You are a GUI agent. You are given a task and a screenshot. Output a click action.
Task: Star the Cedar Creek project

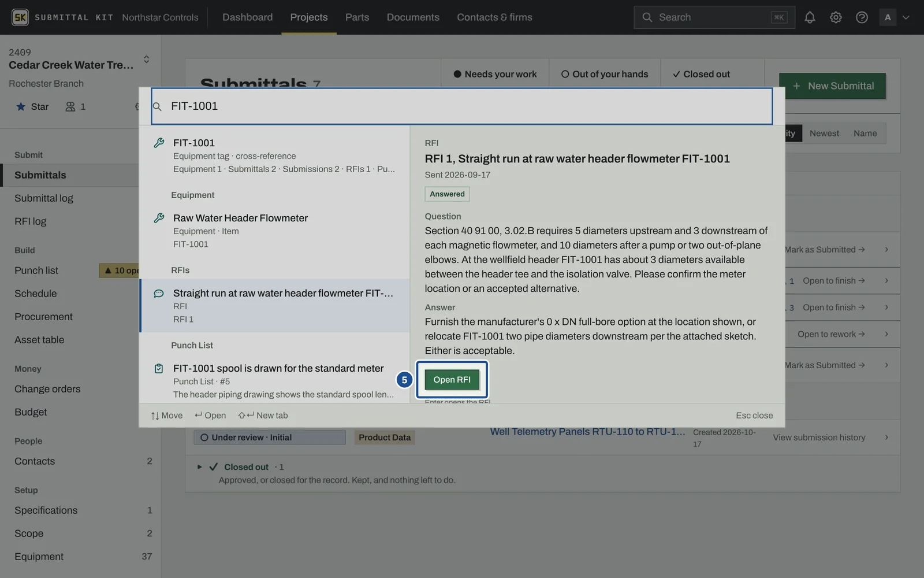pyautogui.click(x=32, y=106)
